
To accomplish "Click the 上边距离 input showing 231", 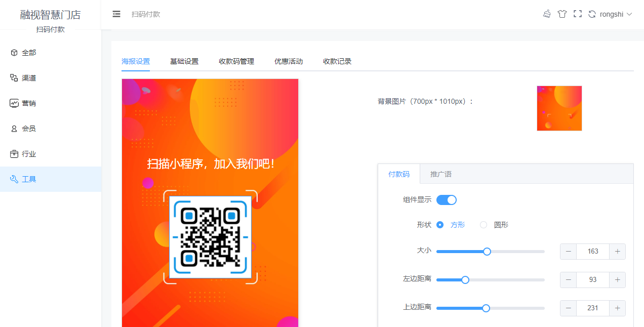I will tap(593, 308).
